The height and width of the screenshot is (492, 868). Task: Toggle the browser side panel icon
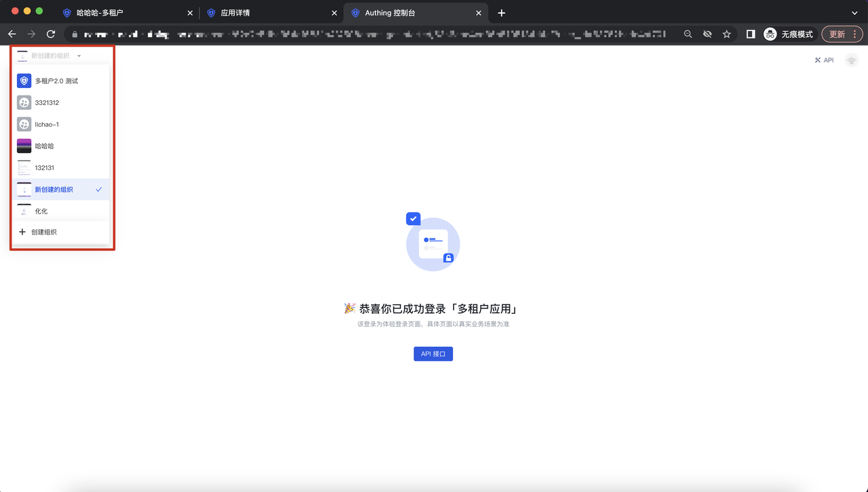click(x=751, y=34)
